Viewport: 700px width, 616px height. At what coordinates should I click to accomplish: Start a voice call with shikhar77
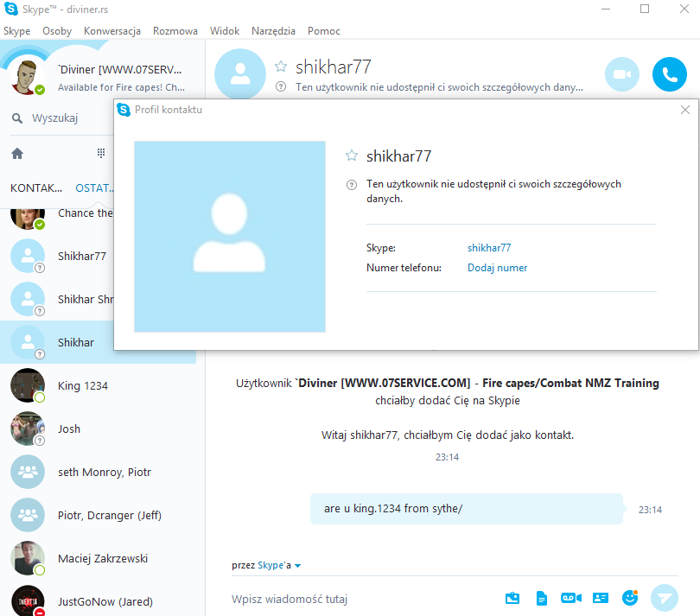coord(669,74)
